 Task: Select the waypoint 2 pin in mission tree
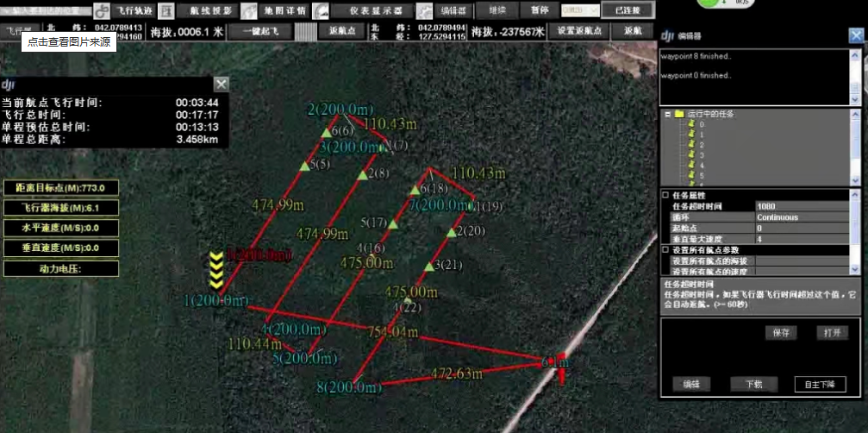691,145
